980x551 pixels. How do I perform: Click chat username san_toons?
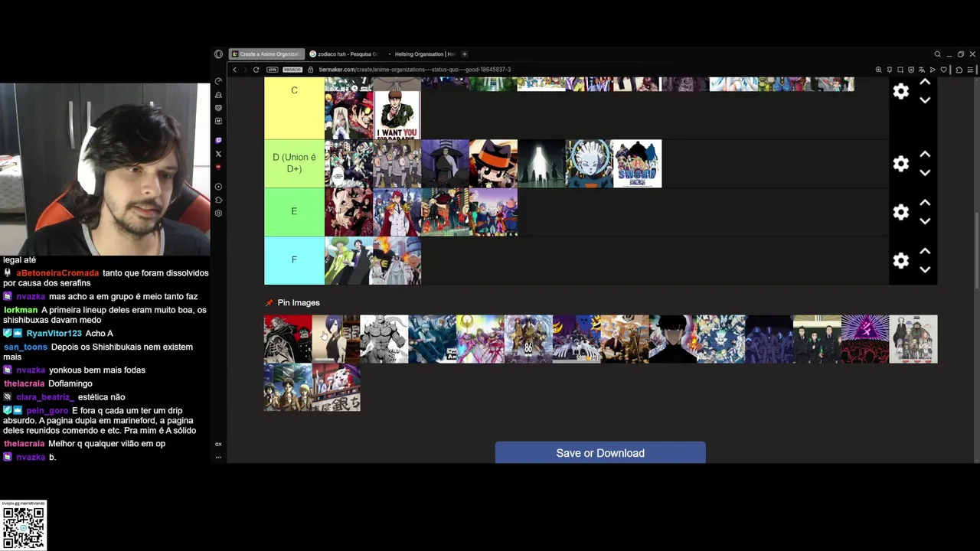pos(25,347)
